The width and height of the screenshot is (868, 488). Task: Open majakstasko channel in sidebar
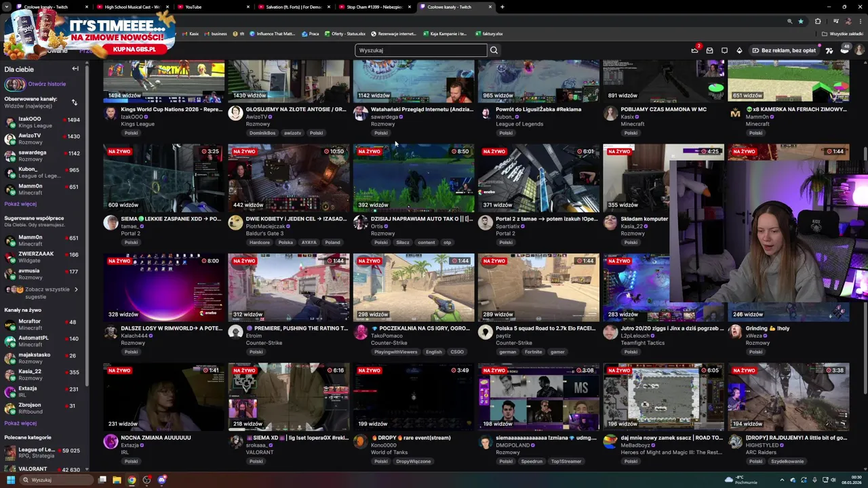click(42, 358)
